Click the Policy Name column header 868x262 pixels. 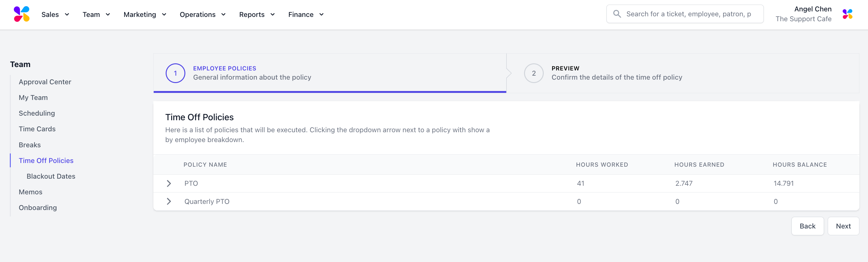pyautogui.click(x=205, y=165)
